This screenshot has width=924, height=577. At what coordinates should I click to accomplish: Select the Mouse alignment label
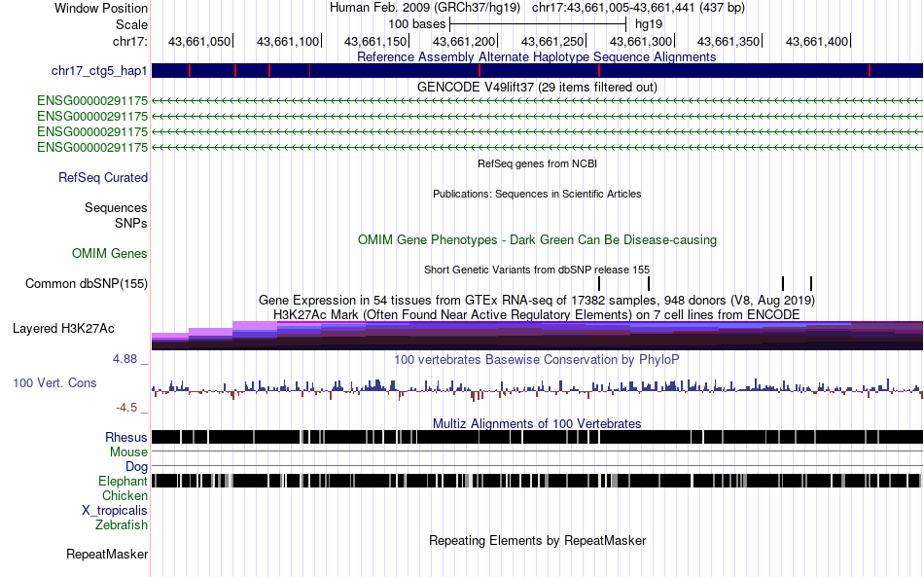pos(128,452)
